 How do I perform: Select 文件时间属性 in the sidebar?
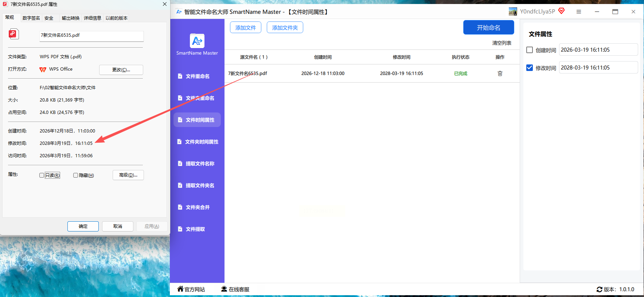pyautogui.click(x=197, y=120)
